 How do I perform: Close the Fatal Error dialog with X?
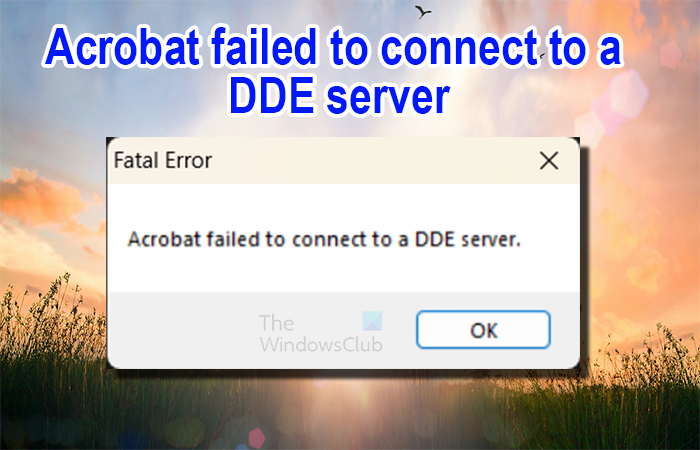tap(549, 160)
